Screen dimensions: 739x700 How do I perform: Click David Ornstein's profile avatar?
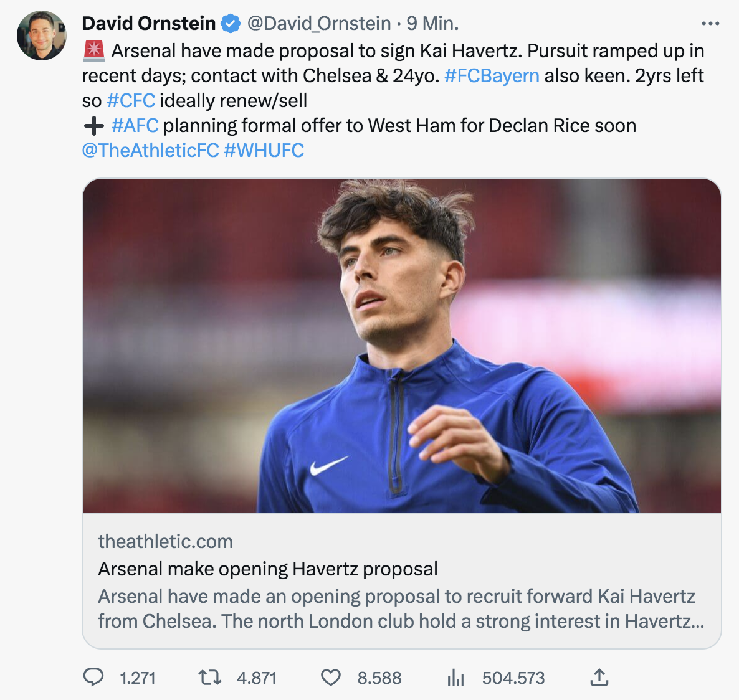coord(42,35)
